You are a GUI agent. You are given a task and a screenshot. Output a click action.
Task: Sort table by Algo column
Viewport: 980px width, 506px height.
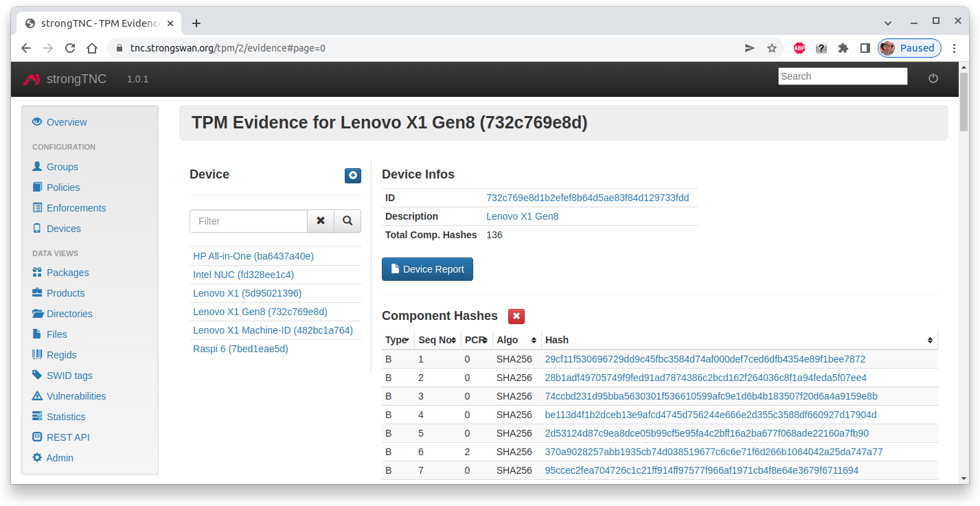516,340
